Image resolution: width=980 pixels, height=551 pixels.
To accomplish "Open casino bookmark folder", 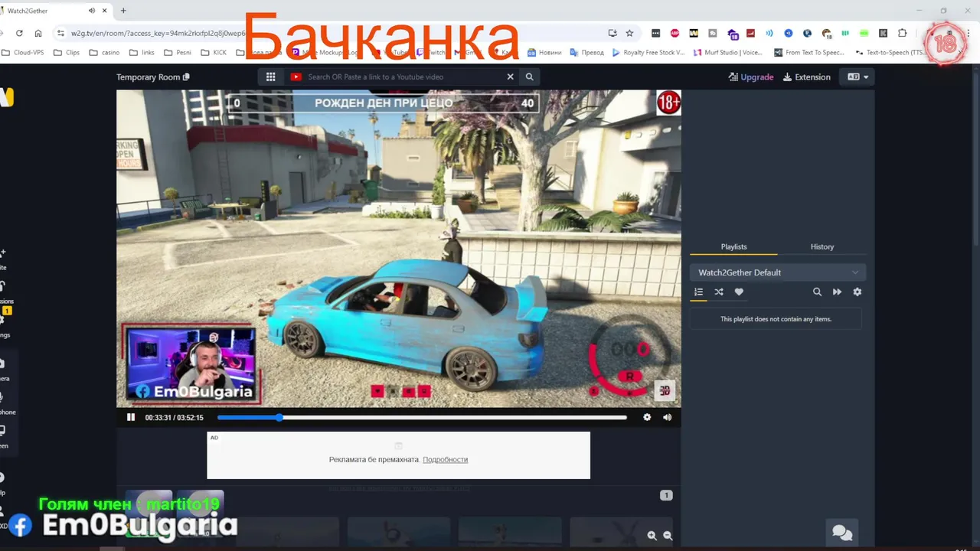I will pyautogui.click(x=104, y=53).
